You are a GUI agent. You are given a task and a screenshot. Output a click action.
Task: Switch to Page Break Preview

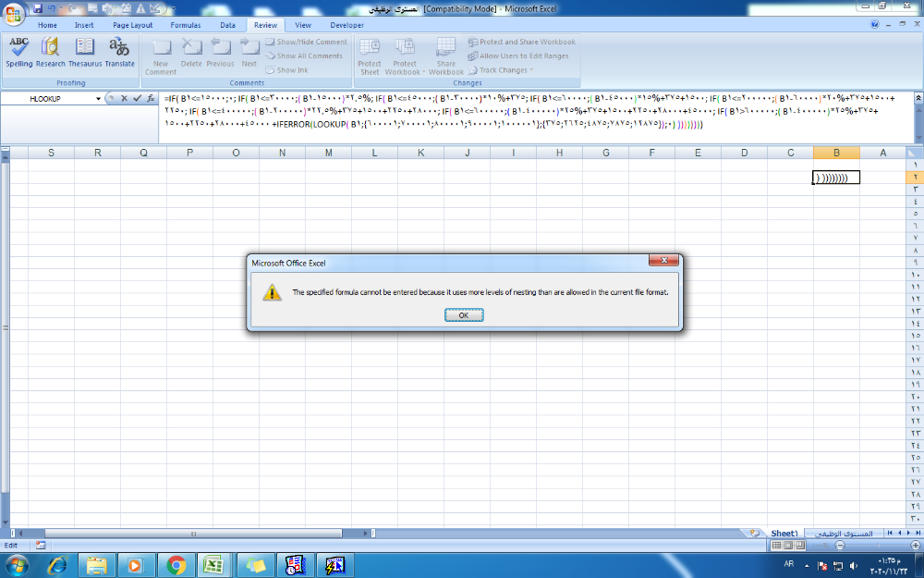tap(799, 546)
